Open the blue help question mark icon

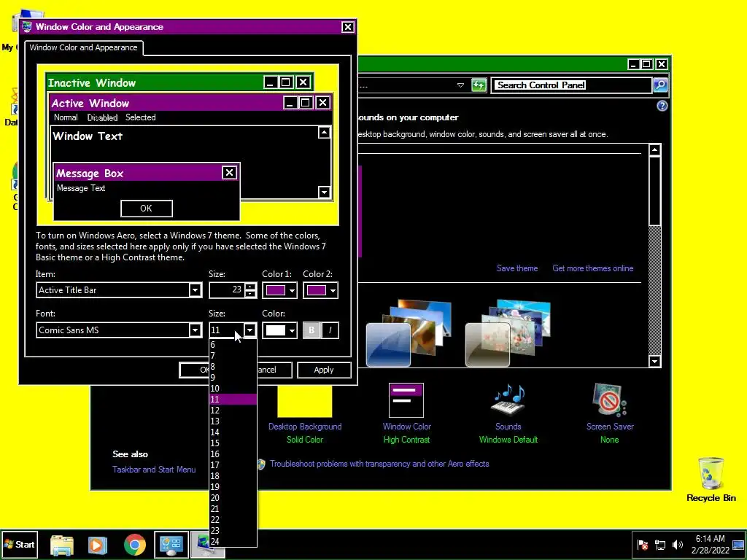[662, 106]
